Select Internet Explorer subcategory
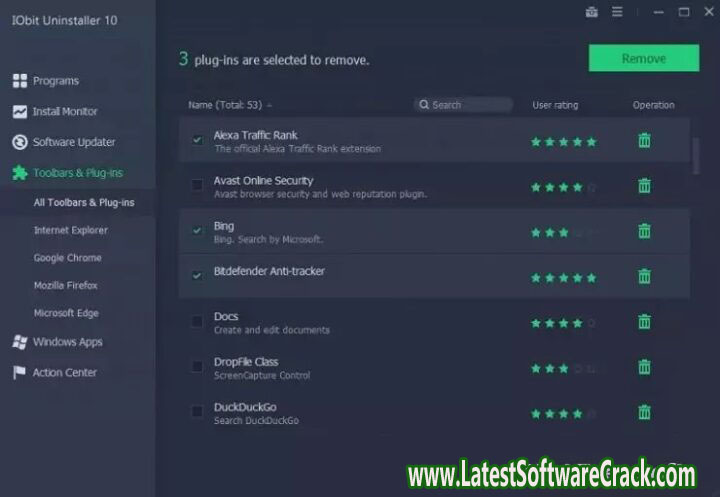This screenshot has height=497, width=720. pos(71,230)
